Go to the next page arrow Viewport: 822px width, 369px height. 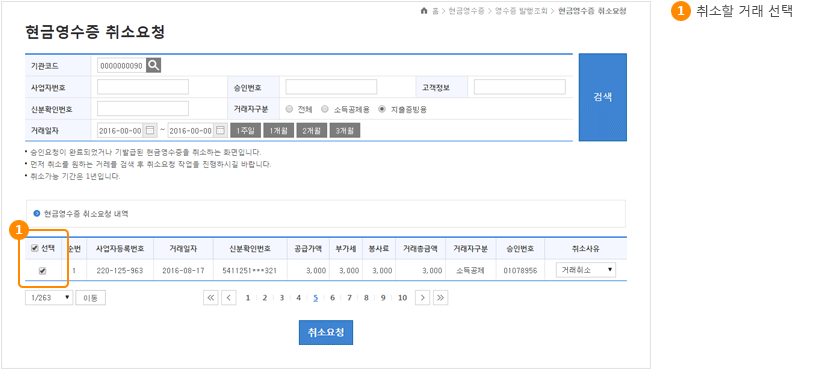click(x=423, y=298)
